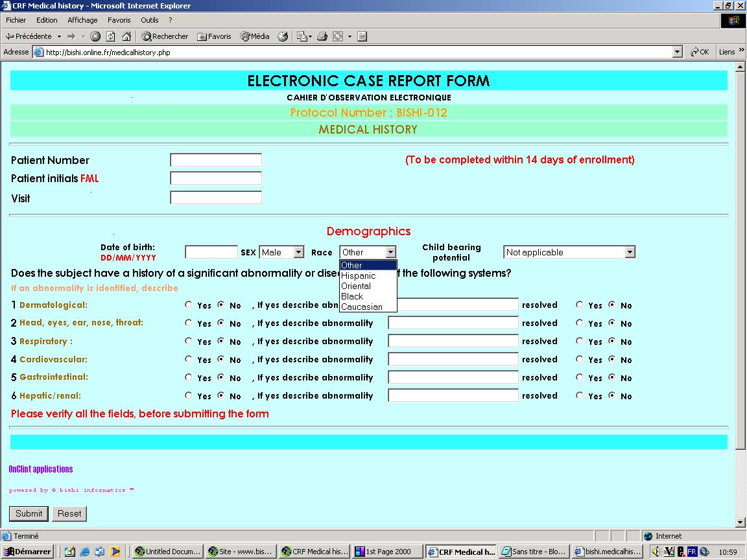Select resolved Yes for Respiratory

click(x=579, y=341)
